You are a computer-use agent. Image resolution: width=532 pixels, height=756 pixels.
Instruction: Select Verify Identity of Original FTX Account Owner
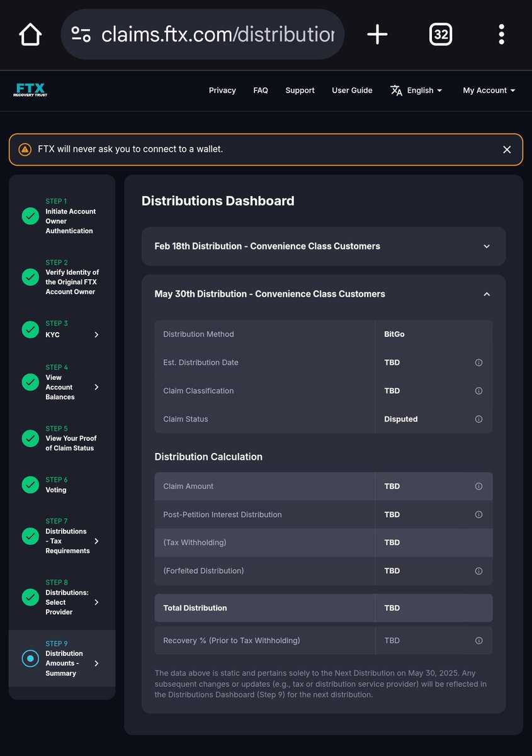click(x=72, y=282)
